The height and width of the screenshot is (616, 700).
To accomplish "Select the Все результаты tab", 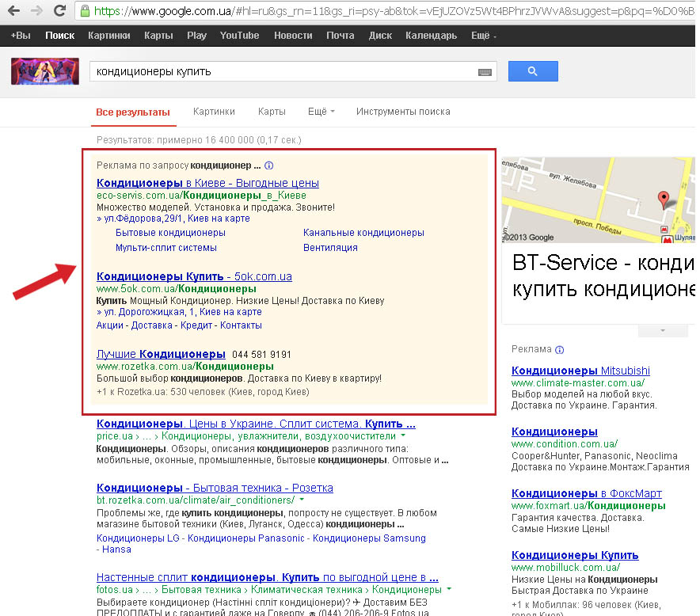I will pos(133,112).
